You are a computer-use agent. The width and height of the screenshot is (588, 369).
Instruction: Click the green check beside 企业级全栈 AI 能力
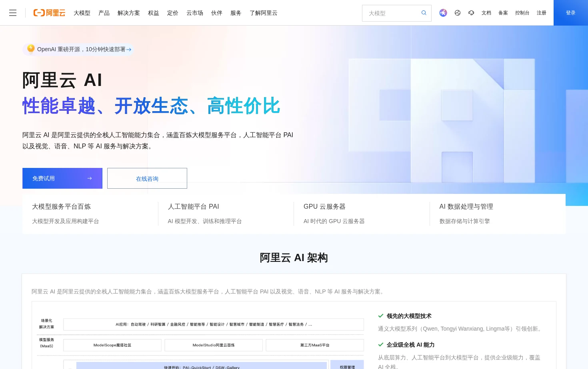pyautogui.click(x=381, y=345)
